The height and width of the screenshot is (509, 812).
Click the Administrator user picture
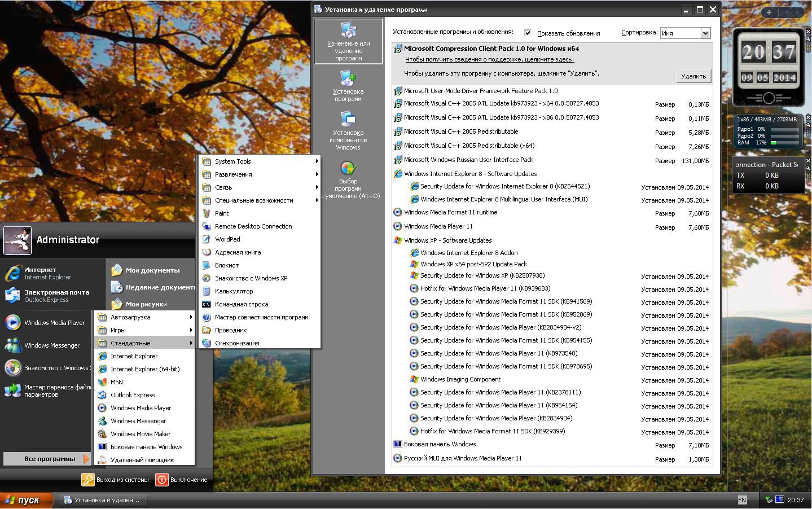17,240
